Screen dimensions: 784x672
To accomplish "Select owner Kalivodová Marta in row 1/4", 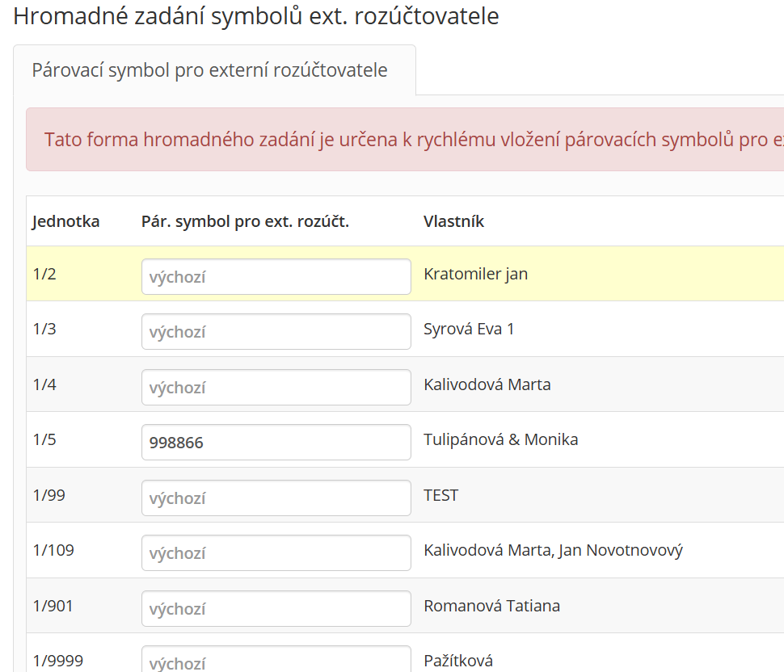I will (487, 384).
